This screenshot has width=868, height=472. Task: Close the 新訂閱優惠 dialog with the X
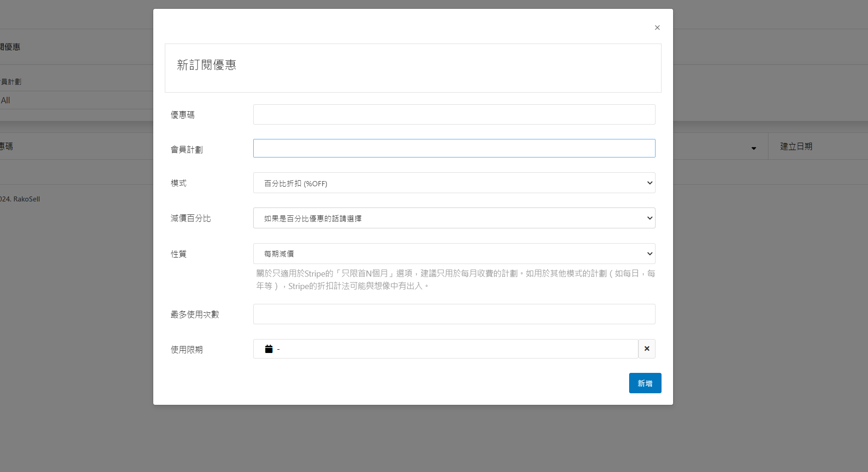(x=657, y=28)
